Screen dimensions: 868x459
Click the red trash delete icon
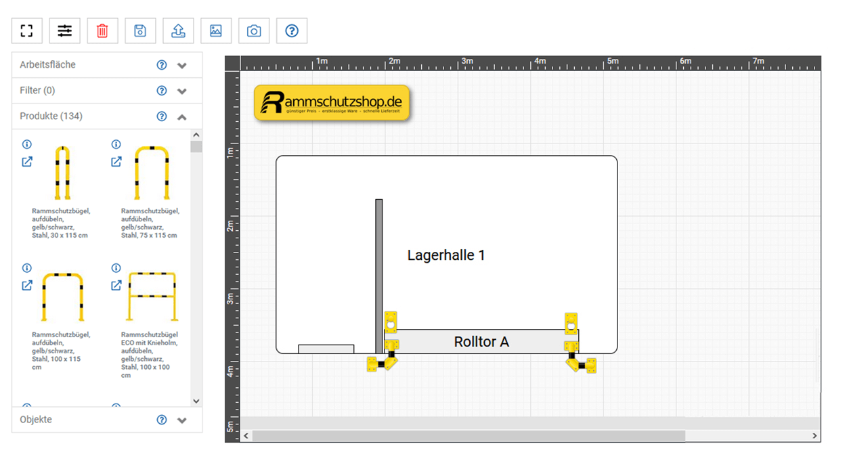[x=102, y=30]
